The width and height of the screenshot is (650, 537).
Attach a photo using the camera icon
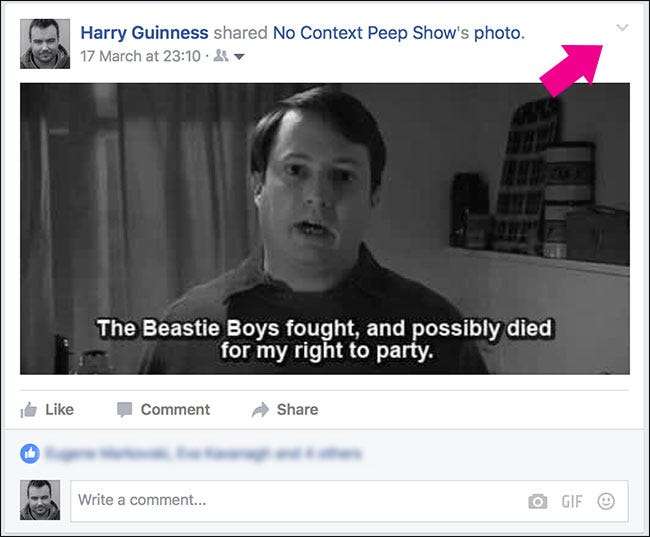pyautogui.click(x=538, y=501)
